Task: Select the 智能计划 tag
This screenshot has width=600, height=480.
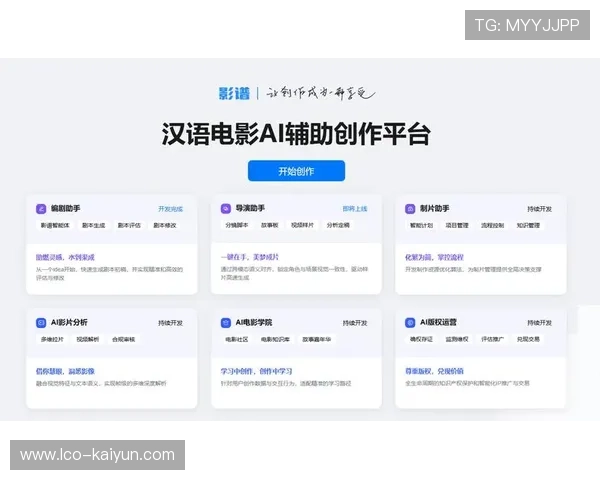Action: [421, 225]
